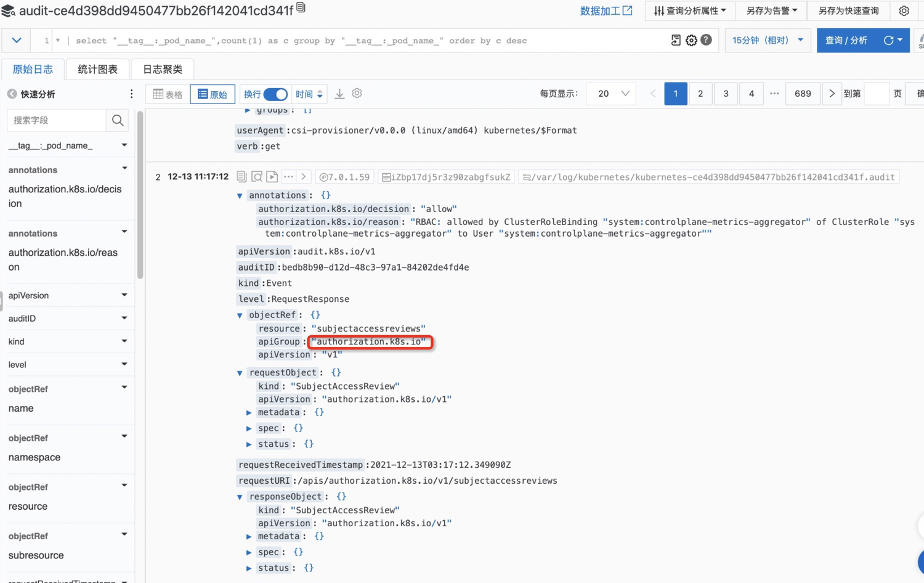Expand the apiVersion field in quick analysis

click(x=124, y=295)
